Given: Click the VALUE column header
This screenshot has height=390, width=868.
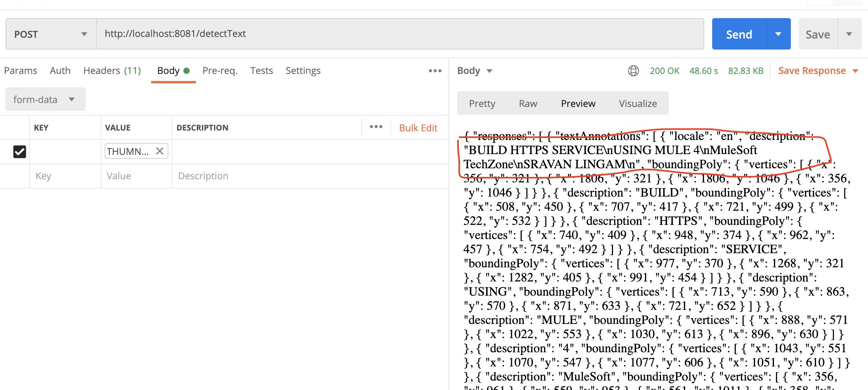Looking at the screenshot, I should pyautogui.click(x=118, y=128).
